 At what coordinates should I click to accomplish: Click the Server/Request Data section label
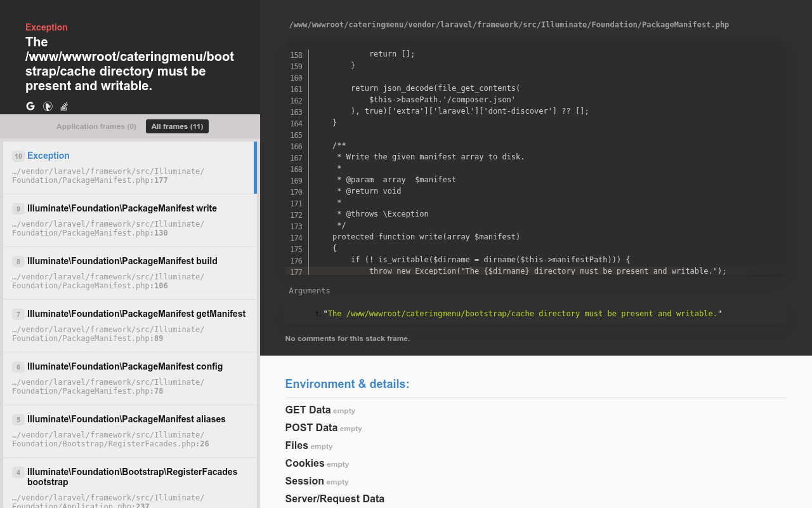[334, 499]
